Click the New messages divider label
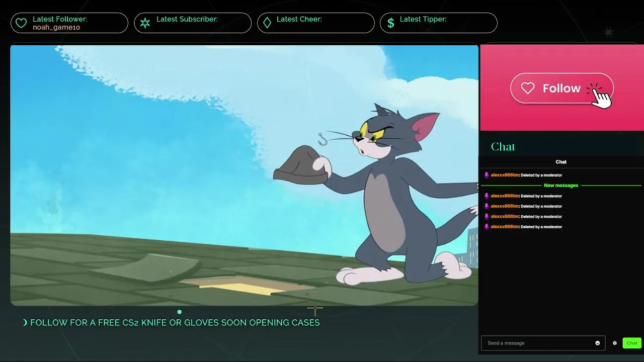 point(561,186)
